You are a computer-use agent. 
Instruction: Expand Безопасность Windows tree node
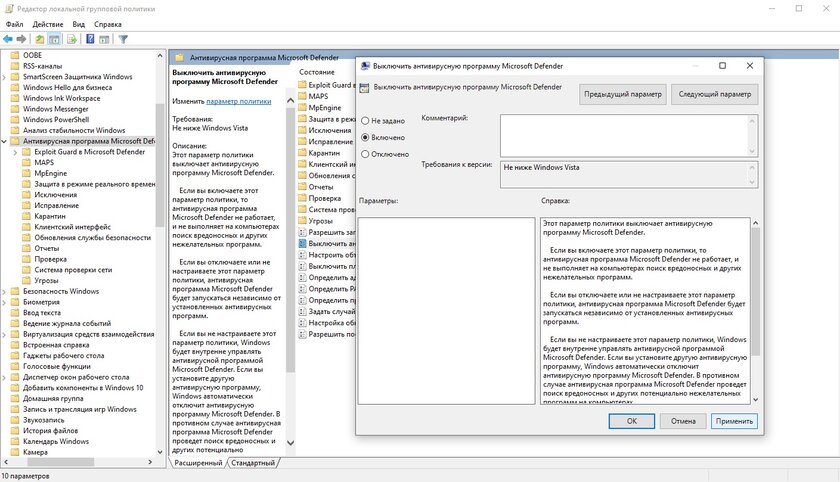(x=4, y=291)
